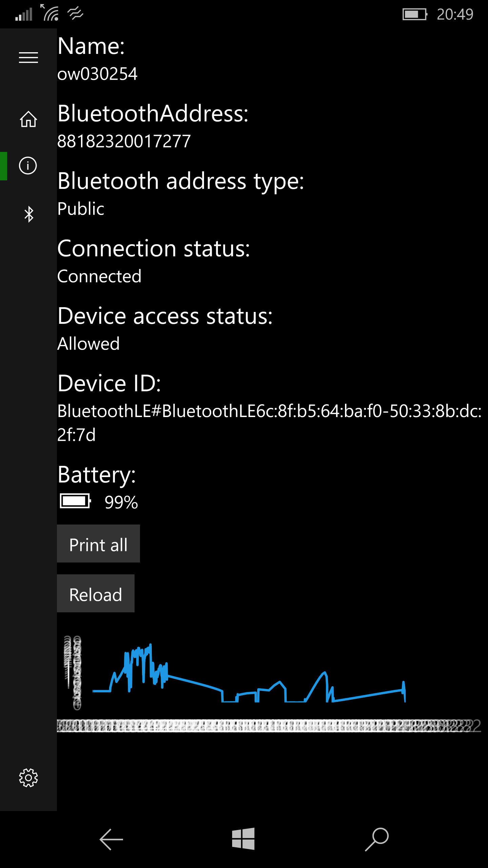Open settings gear in sidebar
488x868 pixels.
click(28, 778)
